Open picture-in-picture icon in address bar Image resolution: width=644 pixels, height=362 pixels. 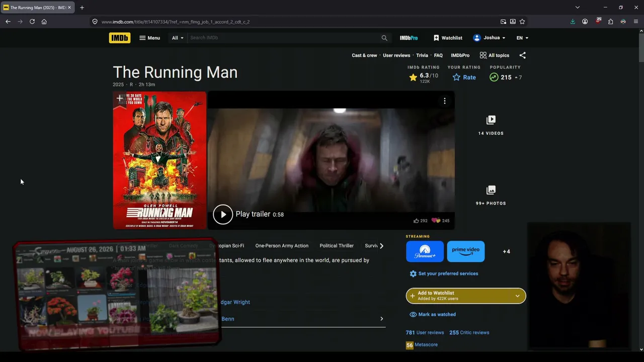click(x=503, y=22)
